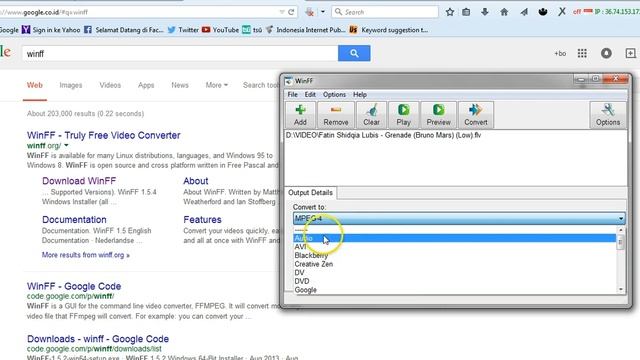The width and height of the screenshot is (640, 360).
Task: Open the Sign in ke Yahoo bookmark
Action: tap(51, 30)
